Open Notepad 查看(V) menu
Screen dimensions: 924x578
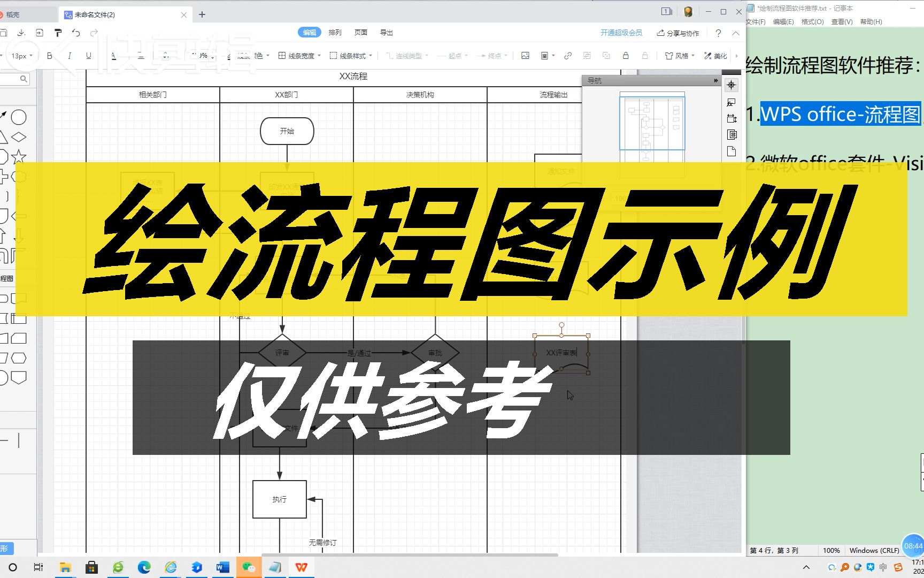[842, 22]
